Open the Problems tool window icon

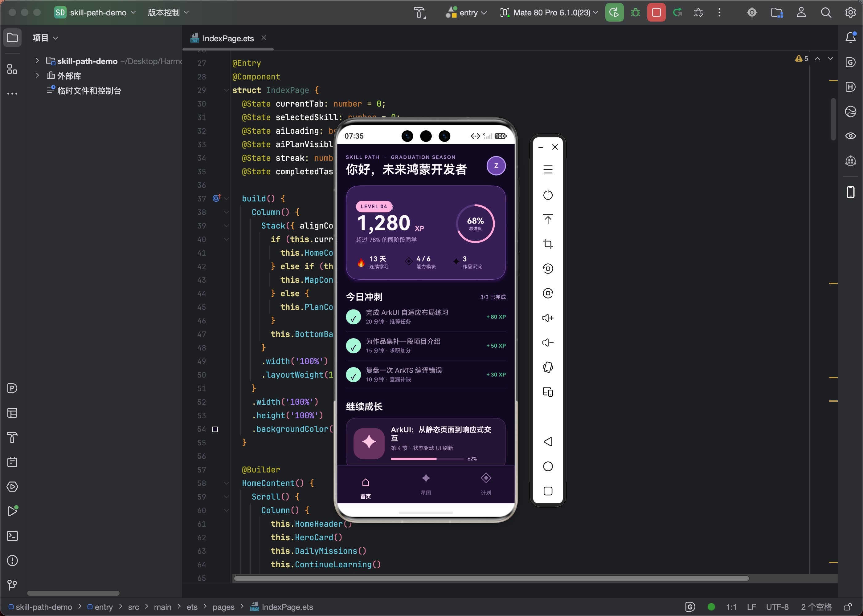point(13,561)
